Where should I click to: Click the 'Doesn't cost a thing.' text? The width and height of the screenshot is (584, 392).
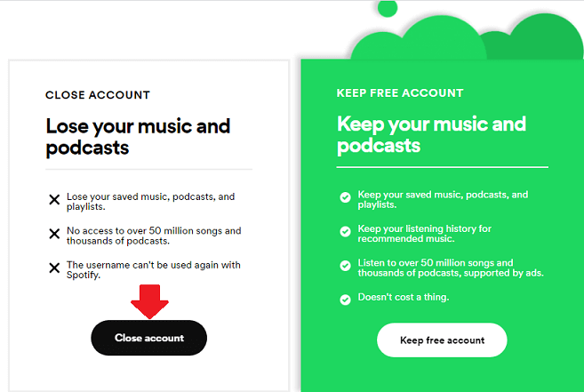point(404,297)
